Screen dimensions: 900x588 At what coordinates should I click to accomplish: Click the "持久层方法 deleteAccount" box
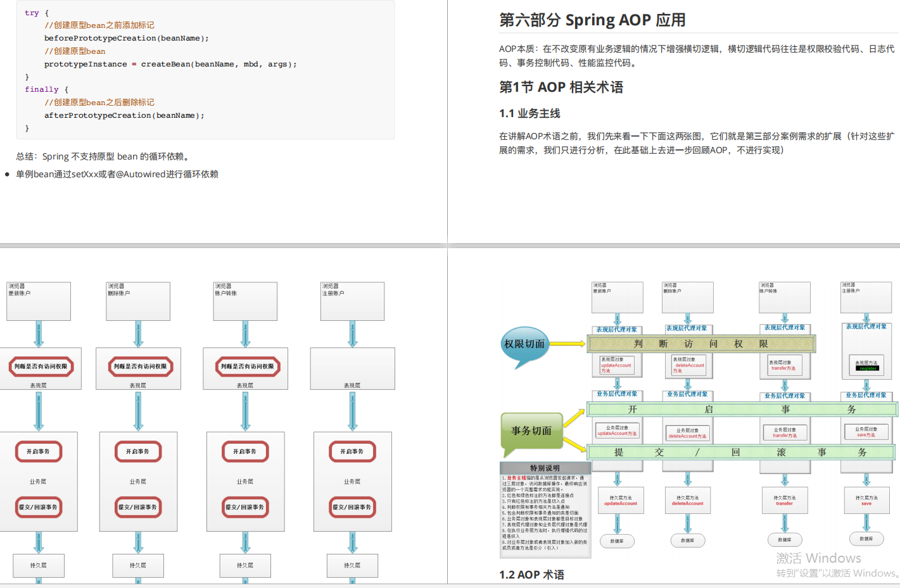[687, 501]
